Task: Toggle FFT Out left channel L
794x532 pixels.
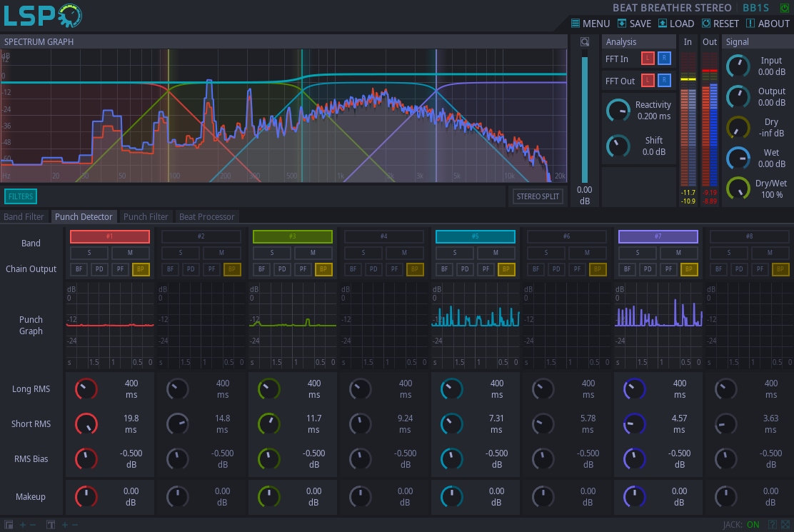Action: tap(648, 81)
